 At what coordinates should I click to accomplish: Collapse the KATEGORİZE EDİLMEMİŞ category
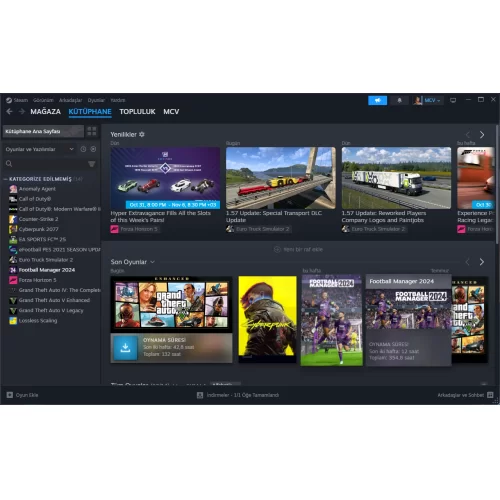pos(5,179)
